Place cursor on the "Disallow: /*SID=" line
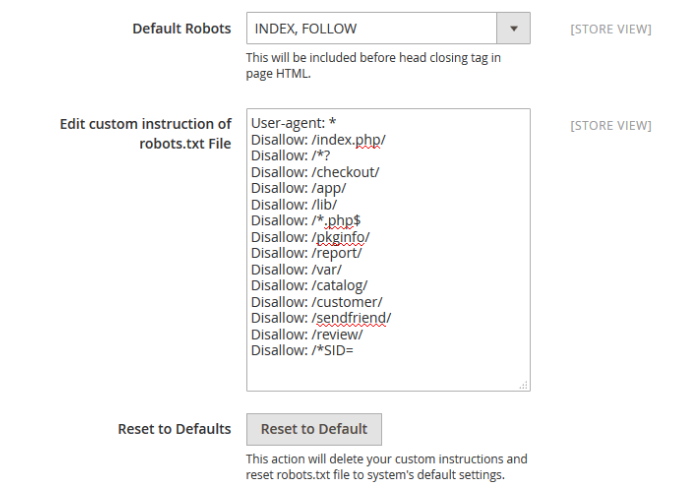Screen dimensions: 700x497 pyautogui.click(x=304, y=350)
